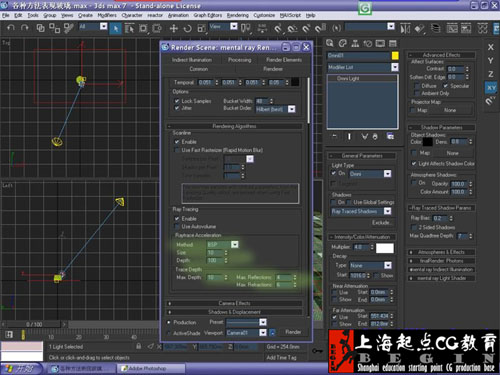Toggle Ray Tracing Enable checkbox
This screenshot has height=375, width=500.
point(177,219)
